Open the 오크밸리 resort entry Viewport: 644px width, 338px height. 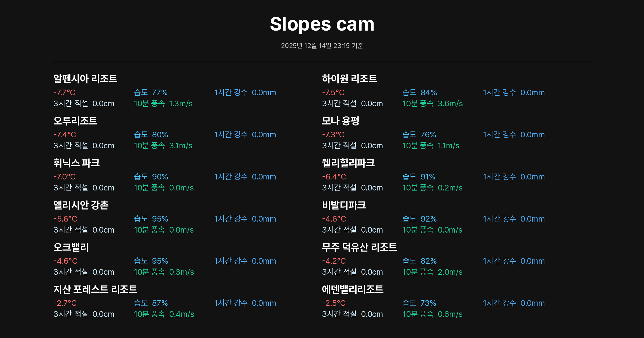click(71, 247)
